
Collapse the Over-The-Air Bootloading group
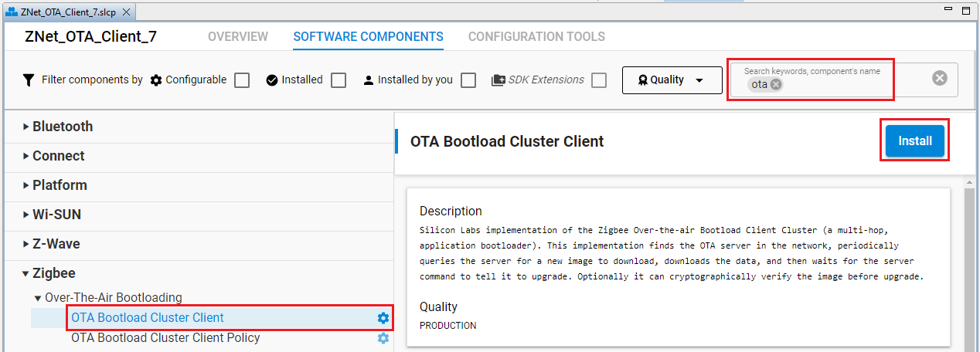tap(38, 298)
